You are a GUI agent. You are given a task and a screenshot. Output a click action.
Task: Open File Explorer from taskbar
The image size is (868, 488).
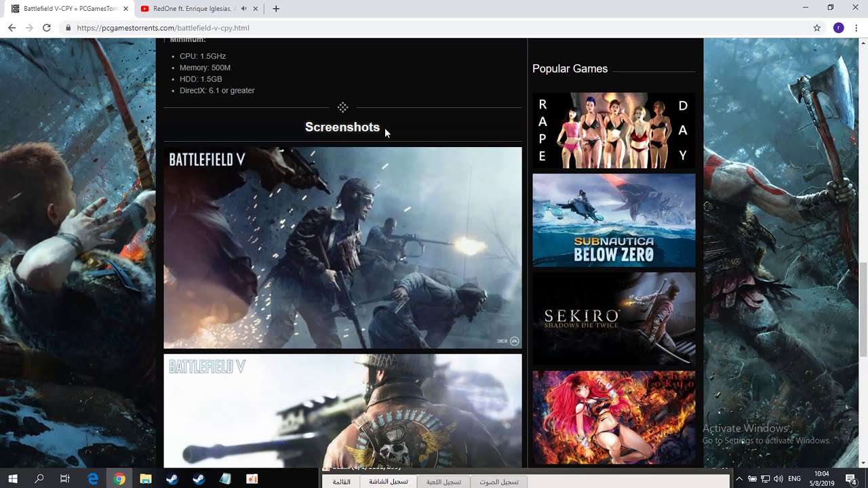pos(145,479)
